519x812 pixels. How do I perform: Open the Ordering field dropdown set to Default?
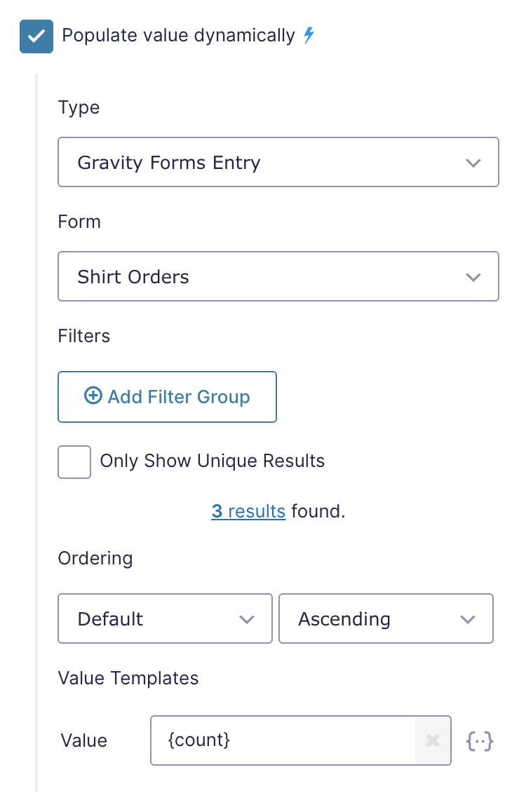coord(165,619)
